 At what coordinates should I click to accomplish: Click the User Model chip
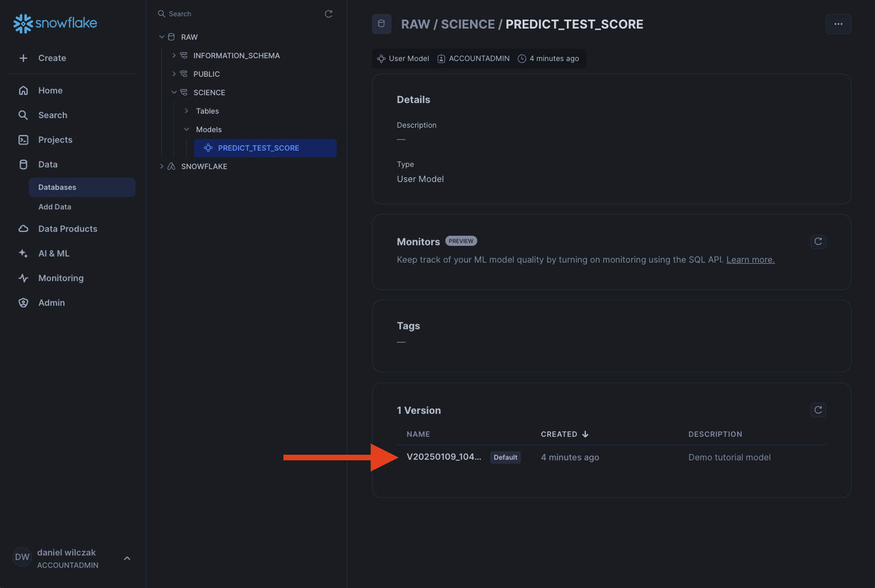coord(403,59)
